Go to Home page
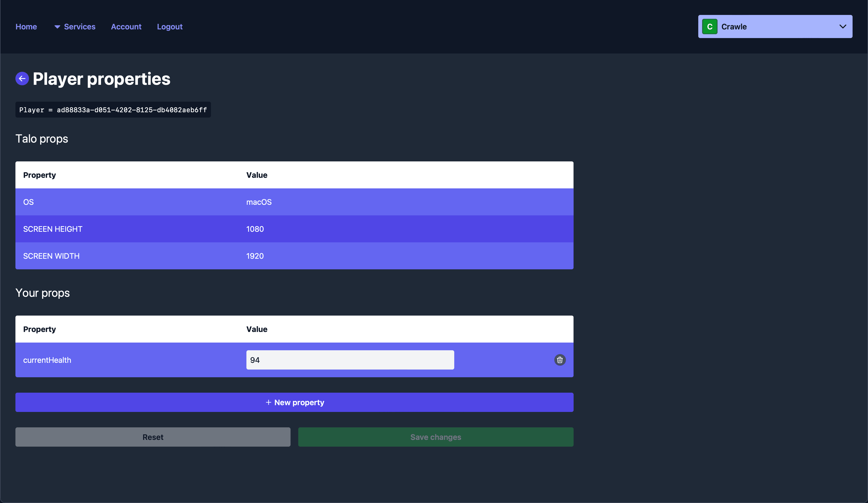This screenshot has height=503, width=868. click(26, 26)
